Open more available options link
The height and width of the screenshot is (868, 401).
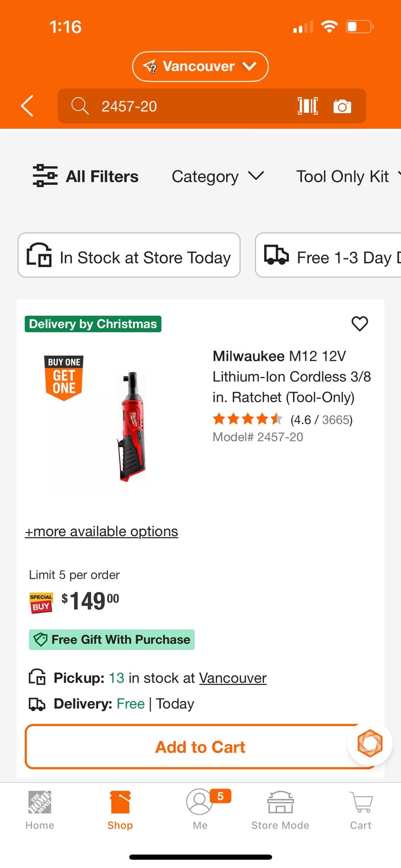pos(101,531)
